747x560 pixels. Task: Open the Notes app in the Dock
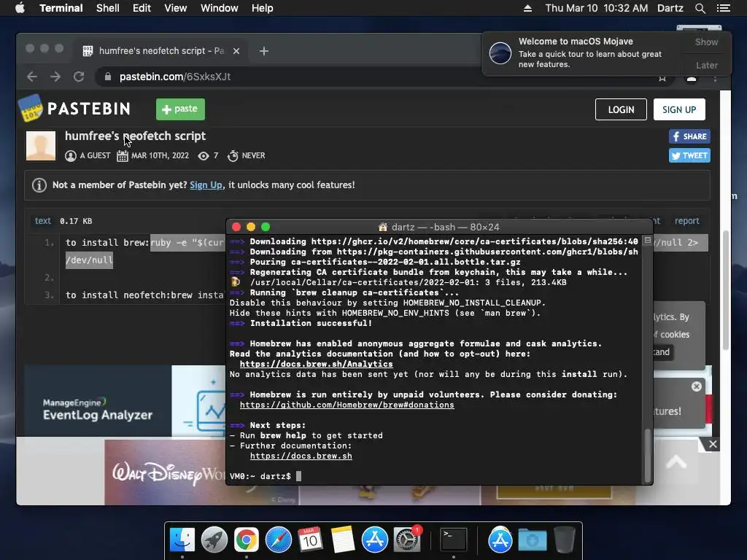coord(343,540)
